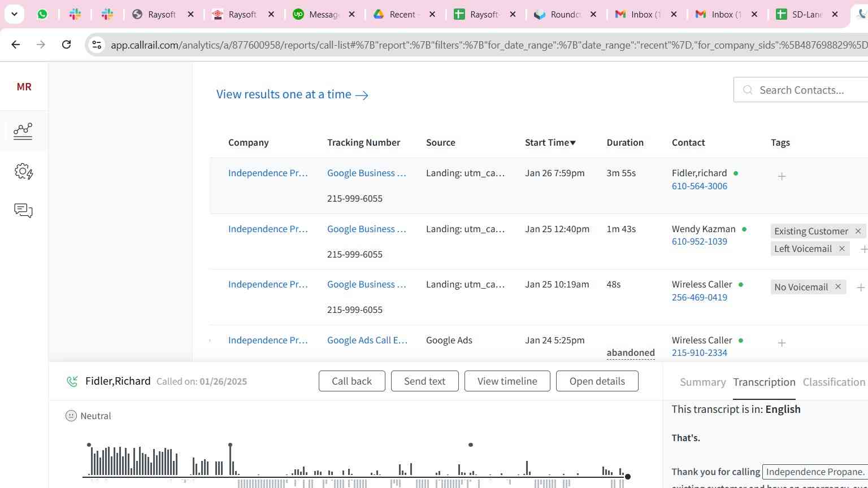Click the Call back button

351,381
